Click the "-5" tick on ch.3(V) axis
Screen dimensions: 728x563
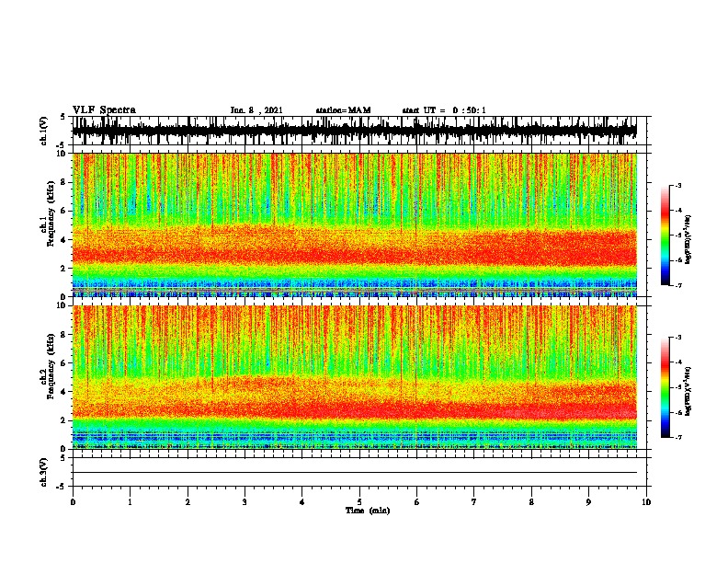[62, 487]
